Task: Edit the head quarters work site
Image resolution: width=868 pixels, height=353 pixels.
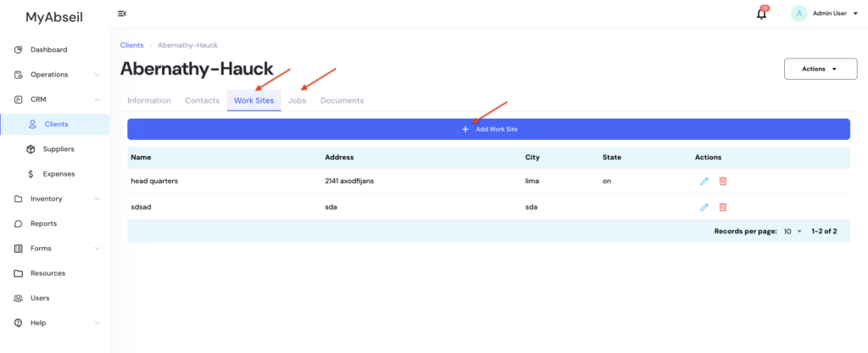Action: point(704,181)
